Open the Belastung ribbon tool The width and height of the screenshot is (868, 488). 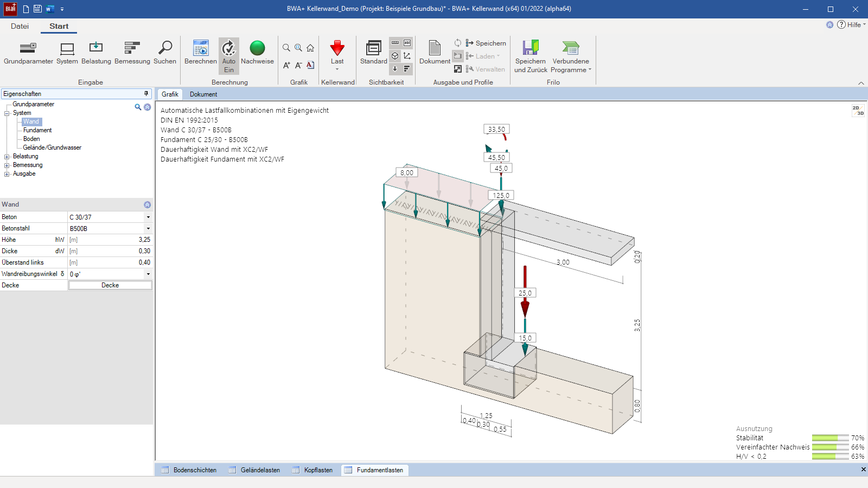click(96, 53)
